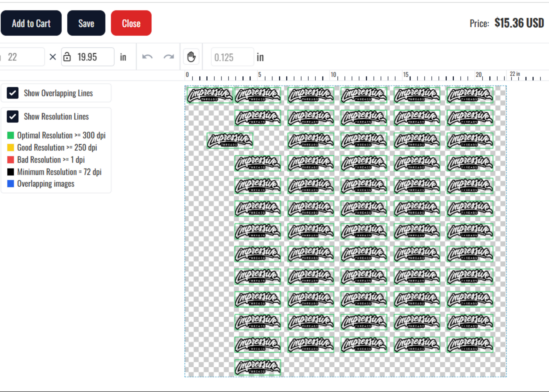Select the hand pan tool
Image resolution: width=549 pixels, height=392 pixels.
tap(191, 57)
